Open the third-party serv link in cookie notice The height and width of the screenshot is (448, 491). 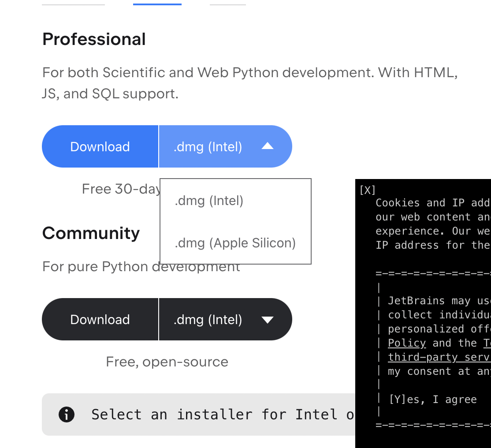coord(439,357)
